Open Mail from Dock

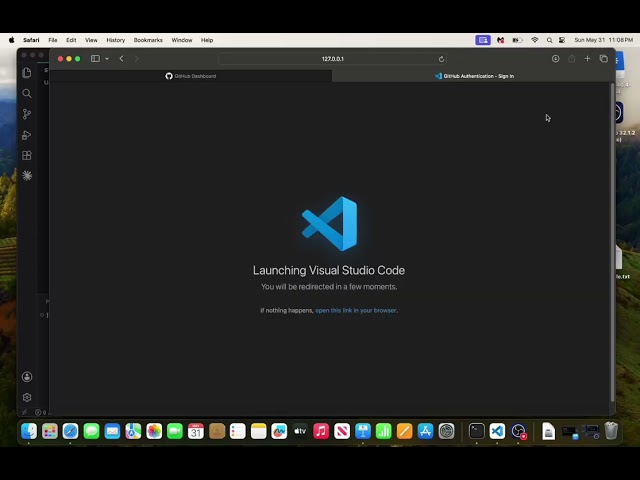point(112,431)
